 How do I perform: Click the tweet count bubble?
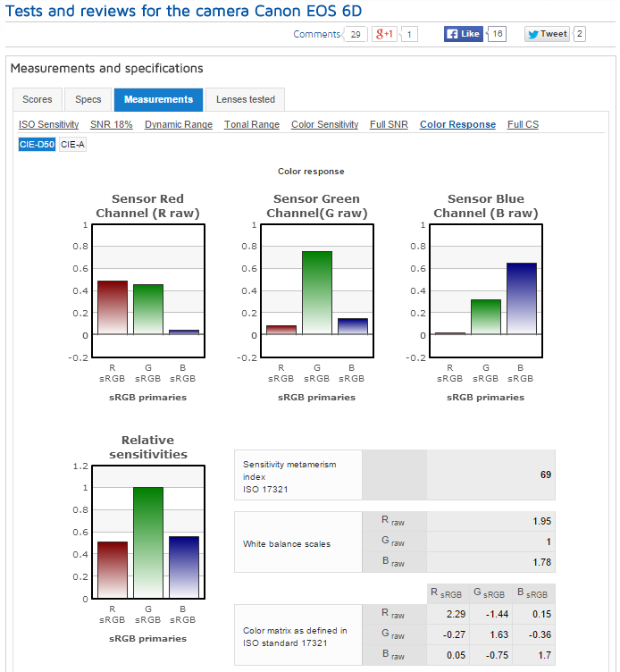(x=580, y=34)
